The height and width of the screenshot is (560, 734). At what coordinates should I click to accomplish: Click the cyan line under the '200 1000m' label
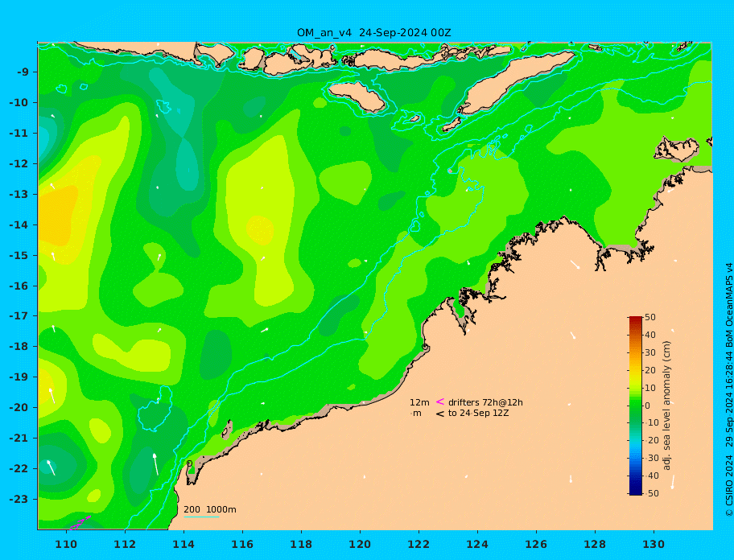[201, 517]
